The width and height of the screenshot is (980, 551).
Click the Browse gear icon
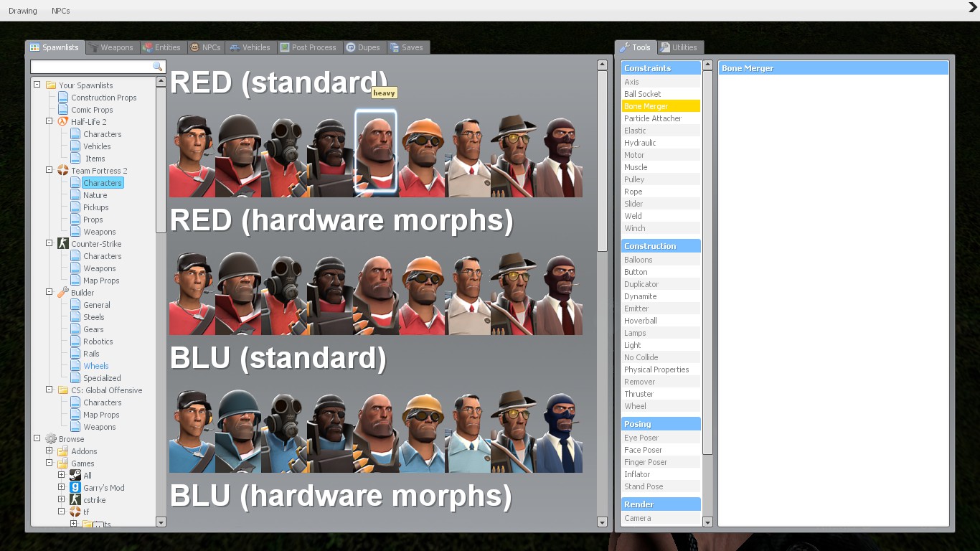[51, 439]
